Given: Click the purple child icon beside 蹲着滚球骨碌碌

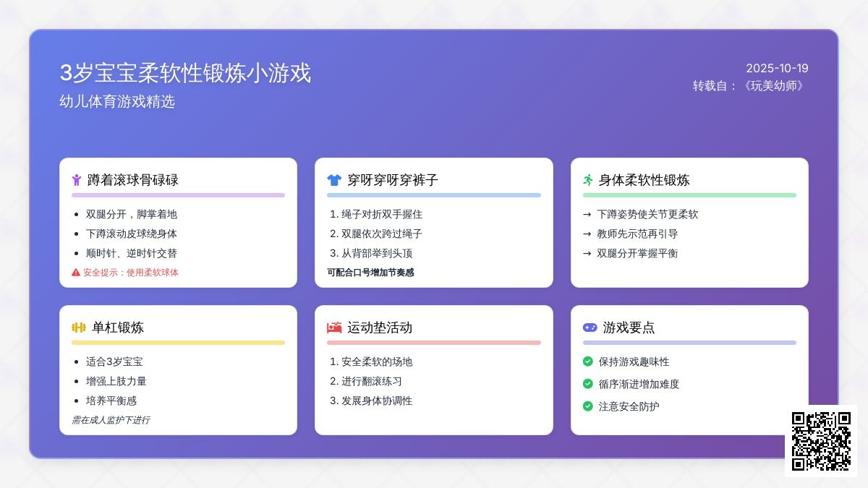Looking at the screenshot, I should [x=76, y=180].
